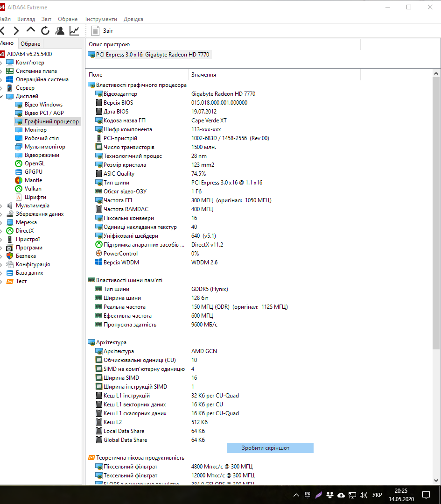The image size is (441, 504).
Task: Select Тест in the tree
Action: [x=21, y=281]
